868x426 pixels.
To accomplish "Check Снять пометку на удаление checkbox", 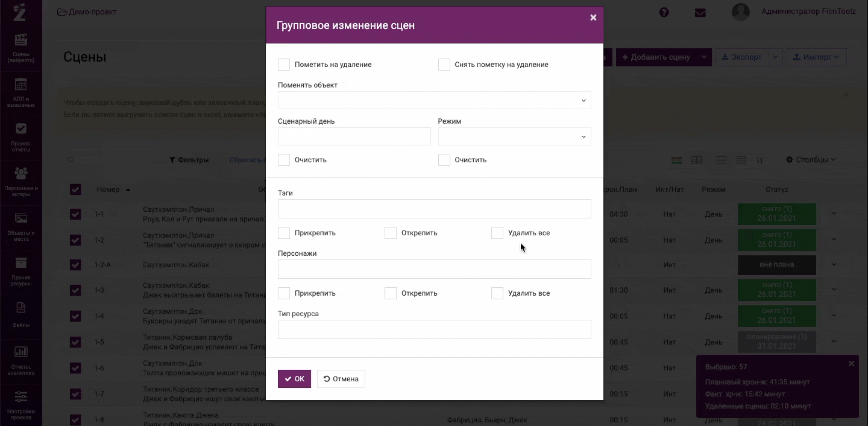I will (444, 65).
